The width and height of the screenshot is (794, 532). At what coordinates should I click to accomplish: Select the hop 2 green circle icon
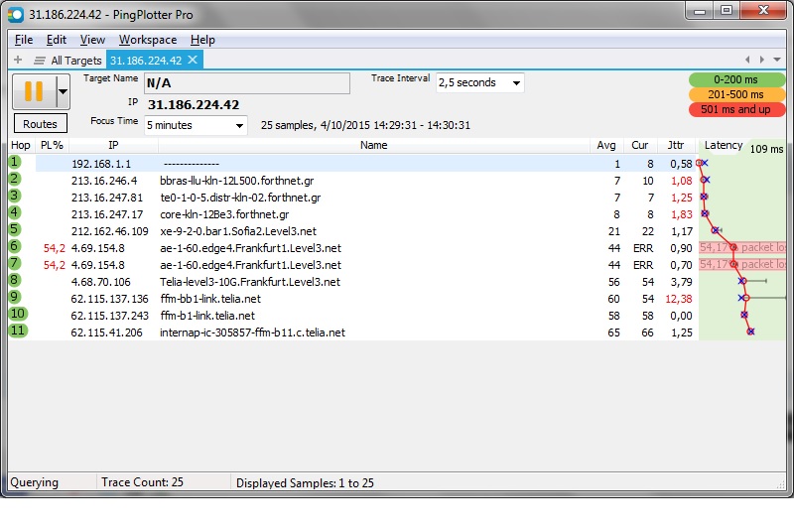point(15,179)
